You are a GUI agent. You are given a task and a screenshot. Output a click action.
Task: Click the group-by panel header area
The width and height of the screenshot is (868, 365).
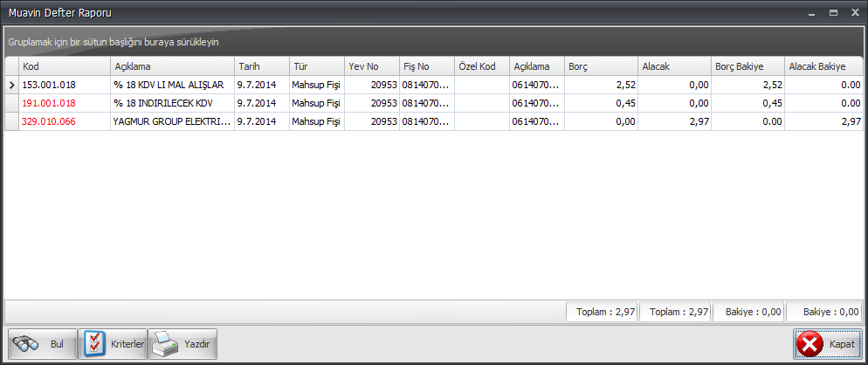point(434,42)
